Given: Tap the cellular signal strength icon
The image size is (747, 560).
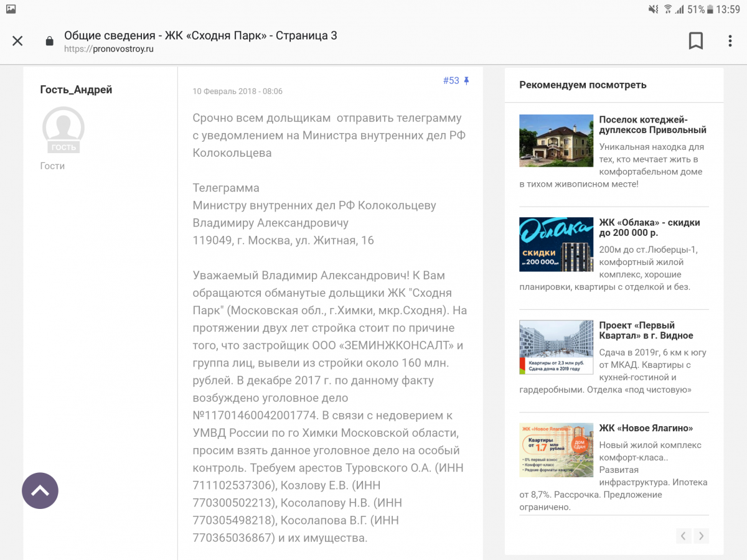Looking at the screenshot, I should [680, 9].
